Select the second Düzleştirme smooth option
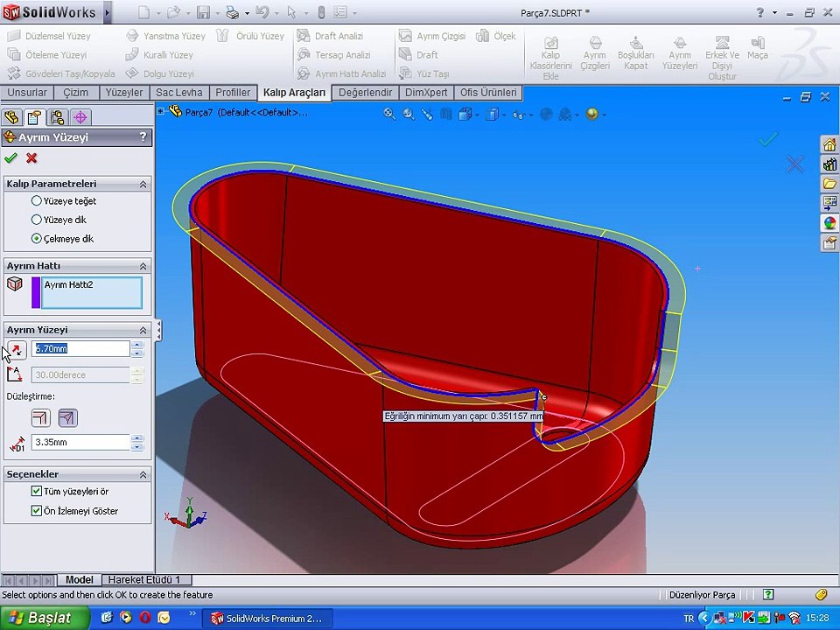The height and width of the screenshot is (630, 840). pos(67,418)
